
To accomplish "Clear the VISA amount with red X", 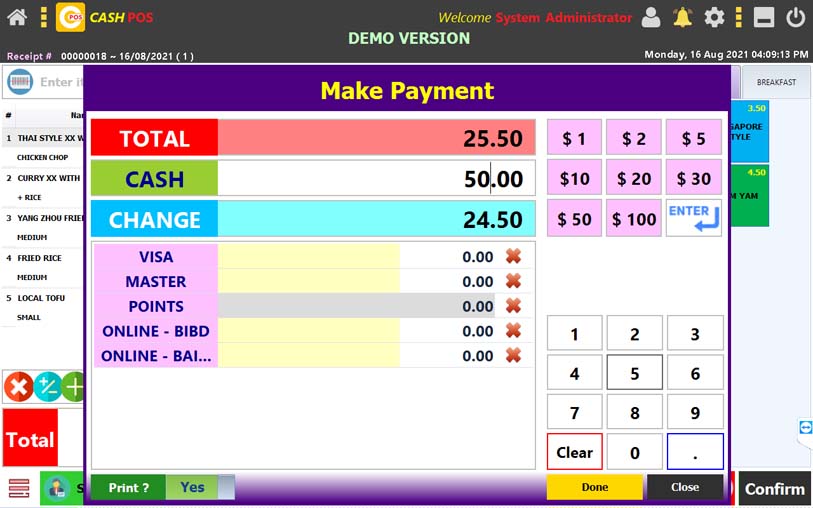I will coord(513,256).
